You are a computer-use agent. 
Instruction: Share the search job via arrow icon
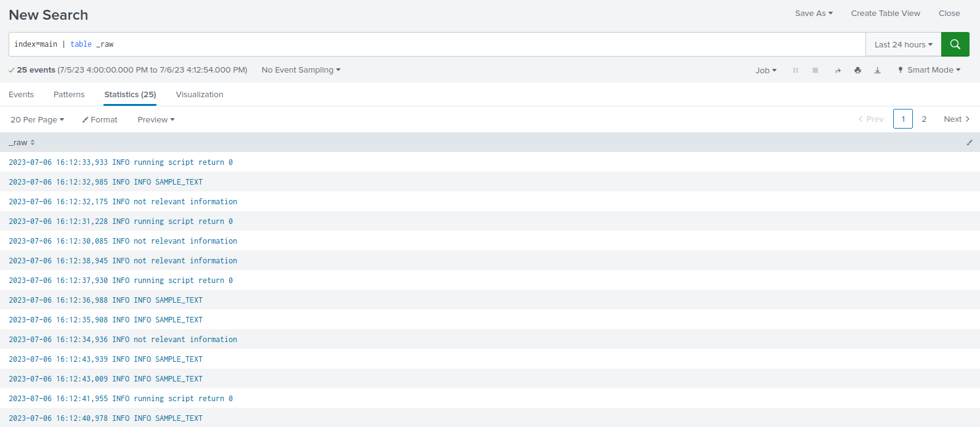[x=837, y=70]
